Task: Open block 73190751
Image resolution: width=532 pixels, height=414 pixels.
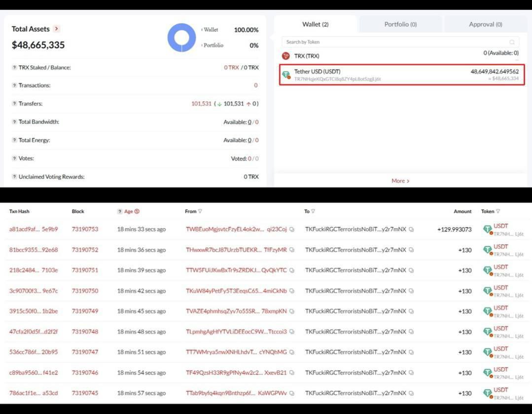Action: pyautogui.click(x=85, y=270)
